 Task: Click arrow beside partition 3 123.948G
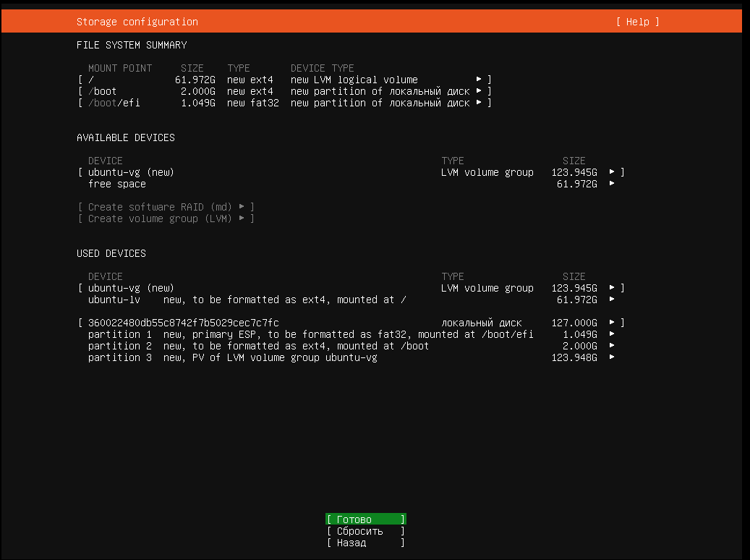612,357
